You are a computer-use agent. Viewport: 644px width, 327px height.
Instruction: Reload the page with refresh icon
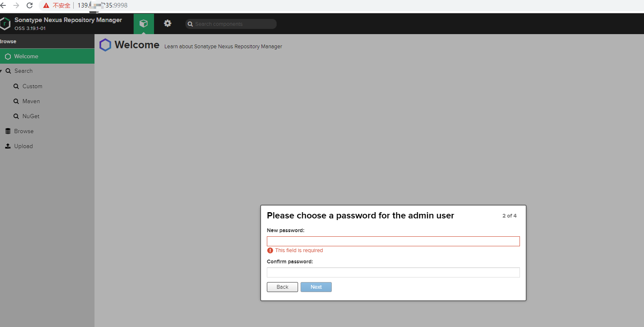click(x=30, y=5)
